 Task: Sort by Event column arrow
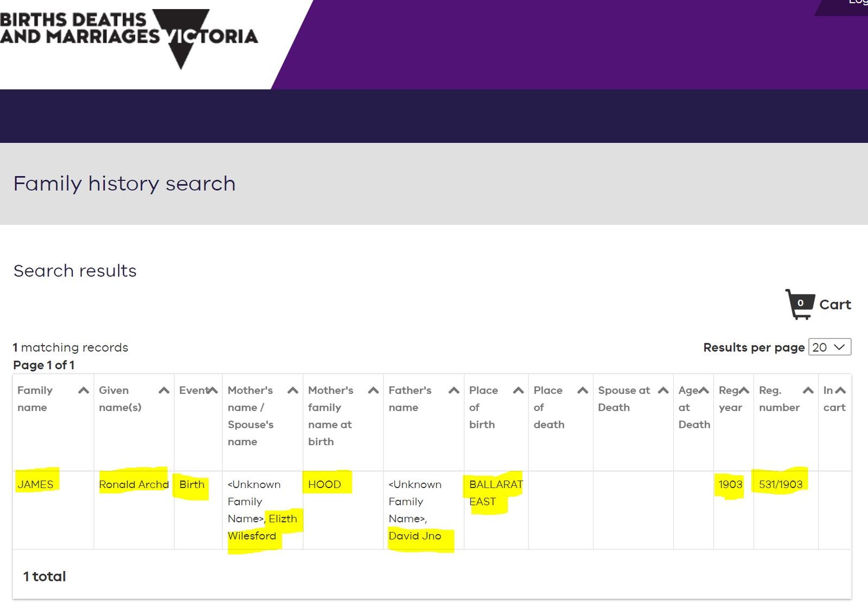coord(213,390)
